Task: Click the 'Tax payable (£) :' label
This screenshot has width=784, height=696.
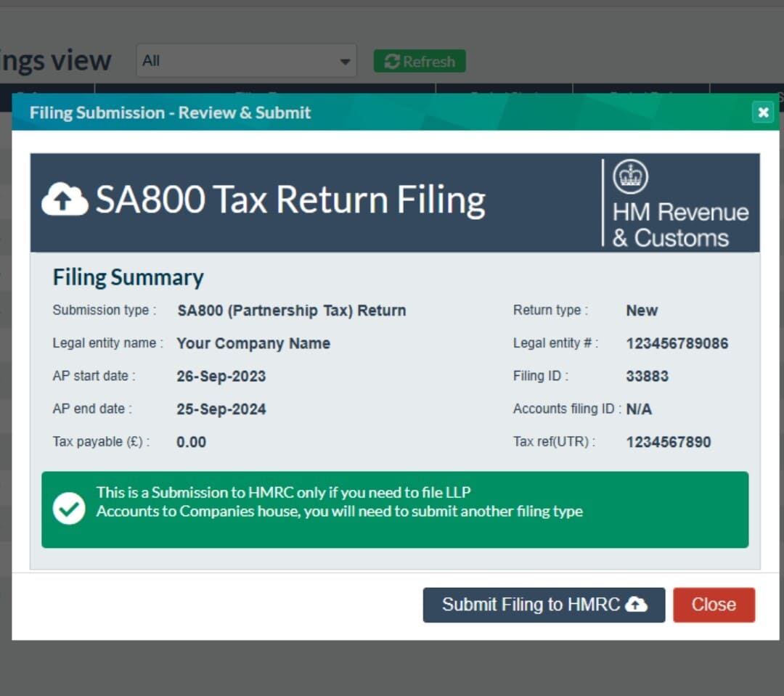Action: click(x=101, y=442)
